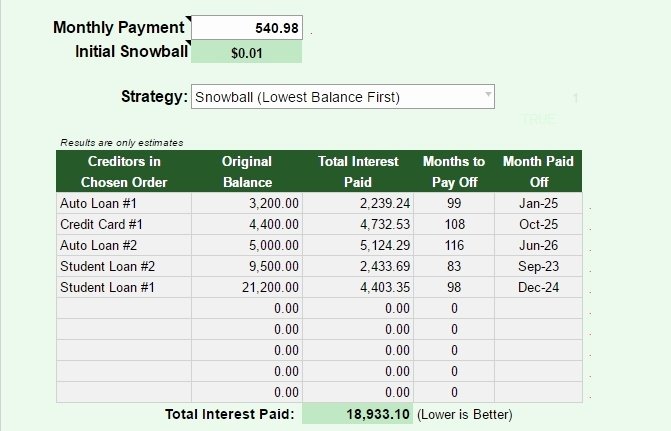Select the 108 months cell

pyautogui.click(x=454, y=224)
